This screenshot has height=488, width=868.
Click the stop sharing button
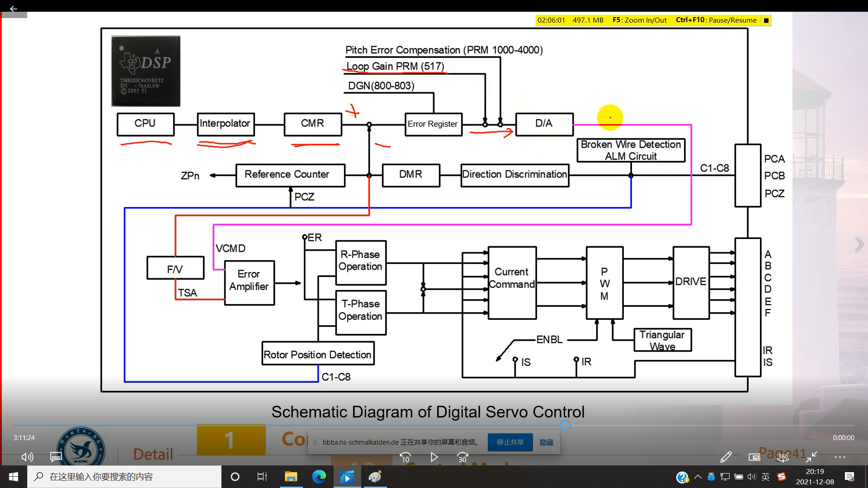coord(510,442)
